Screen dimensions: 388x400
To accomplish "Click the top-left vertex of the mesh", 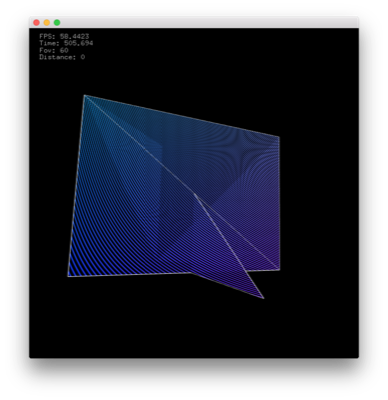I will pyautogui.click(x=85, y=96).
